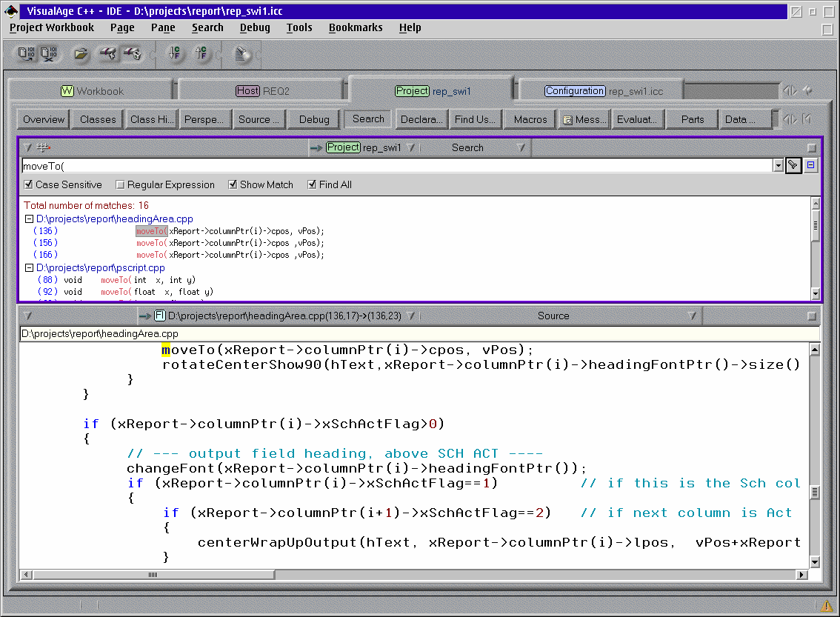Click the source scrollbar right arrow

coord(802,575)
